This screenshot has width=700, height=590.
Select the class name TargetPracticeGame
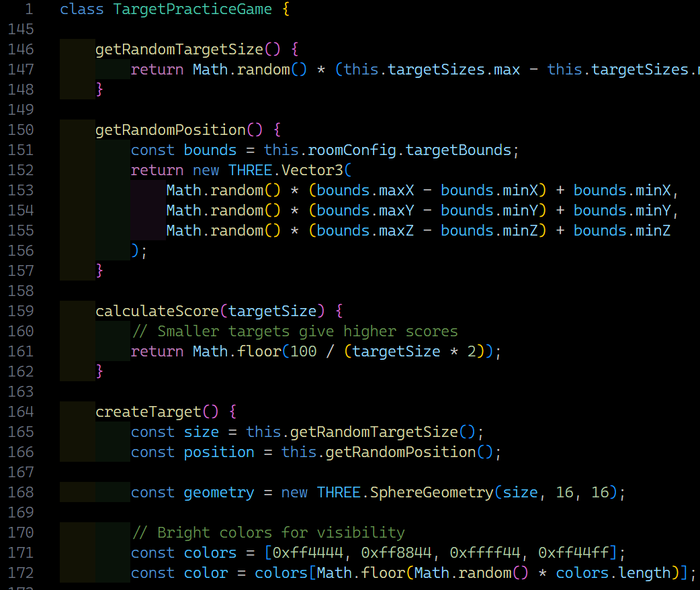pos(192,9)
